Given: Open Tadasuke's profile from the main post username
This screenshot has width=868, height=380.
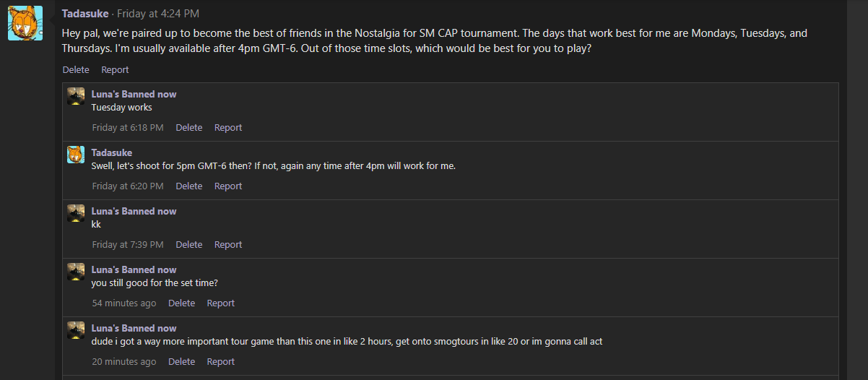Looking at the screenshot, I should point(87,14).
